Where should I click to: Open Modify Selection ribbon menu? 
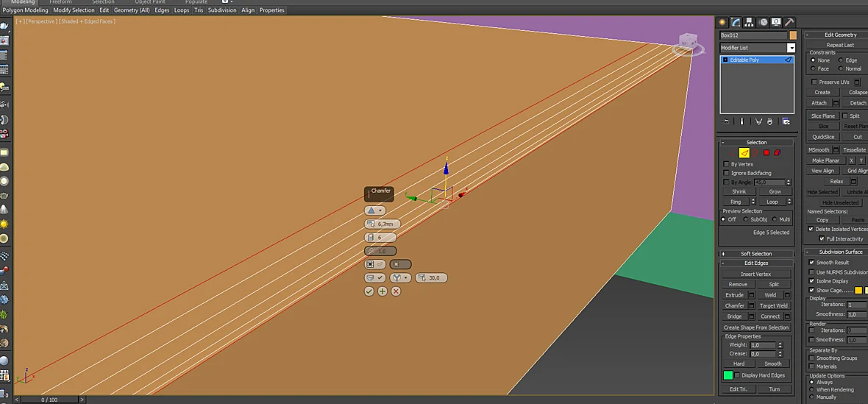click(74, 10)
